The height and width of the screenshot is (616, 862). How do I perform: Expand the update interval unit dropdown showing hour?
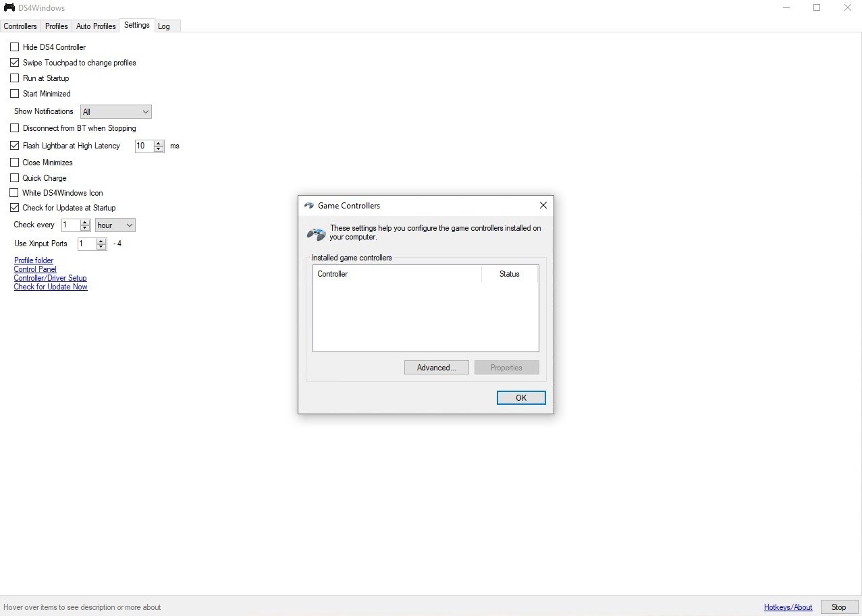[x=115, y=225]
